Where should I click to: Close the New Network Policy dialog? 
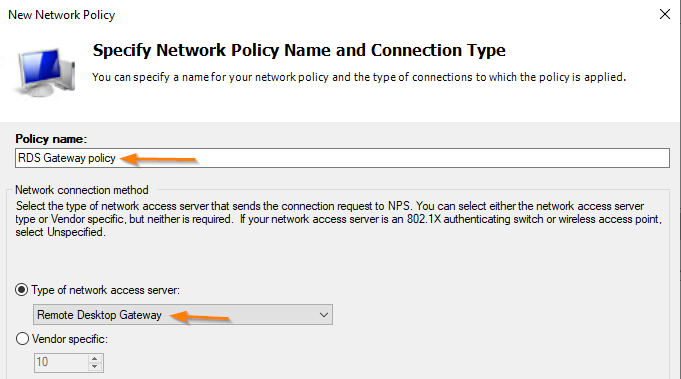point(664,14)
